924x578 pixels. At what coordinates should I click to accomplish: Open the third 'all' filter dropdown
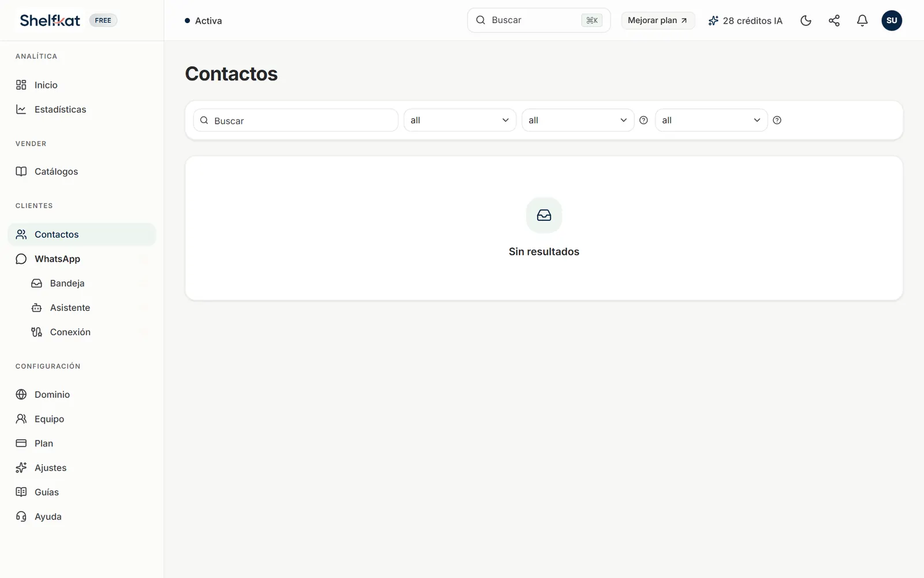tap(711, 120)
